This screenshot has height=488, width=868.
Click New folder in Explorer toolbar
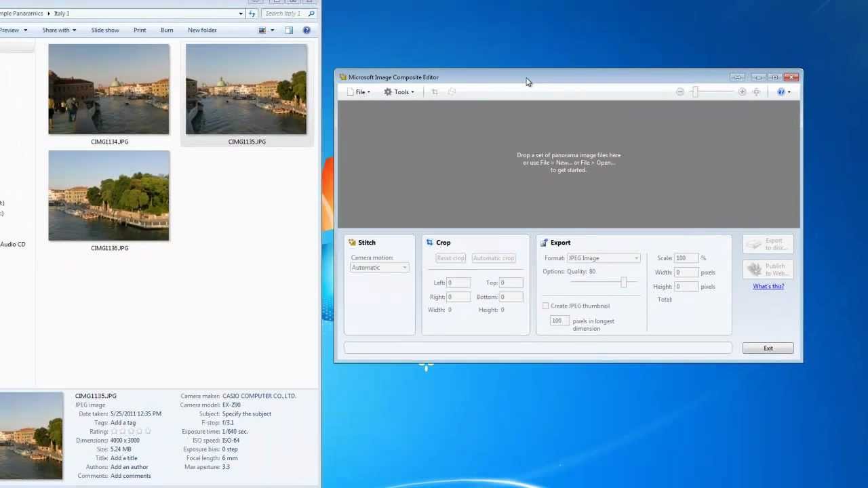tap(202, 30)
